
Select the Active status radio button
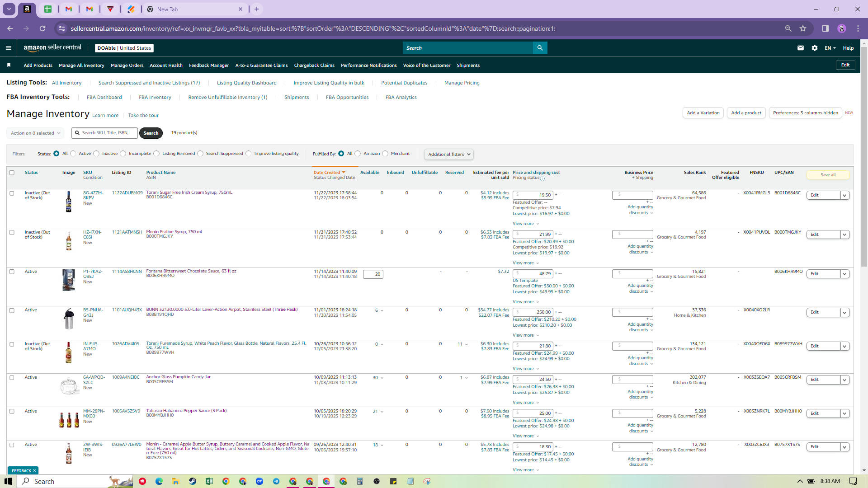coord(73,154)
